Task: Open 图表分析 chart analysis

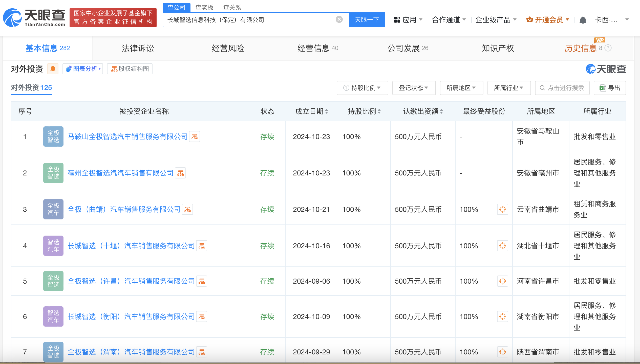Action: [82, 69]
